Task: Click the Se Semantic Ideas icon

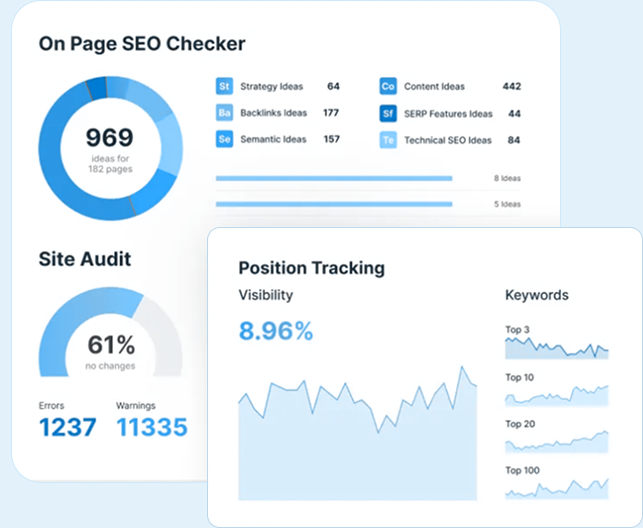Action: [225, 141]
